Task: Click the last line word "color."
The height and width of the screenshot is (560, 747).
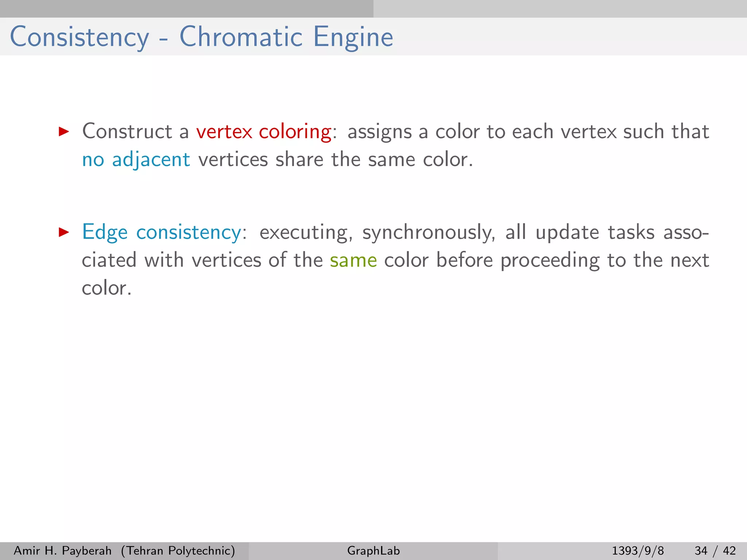Action: coord(107,288)
